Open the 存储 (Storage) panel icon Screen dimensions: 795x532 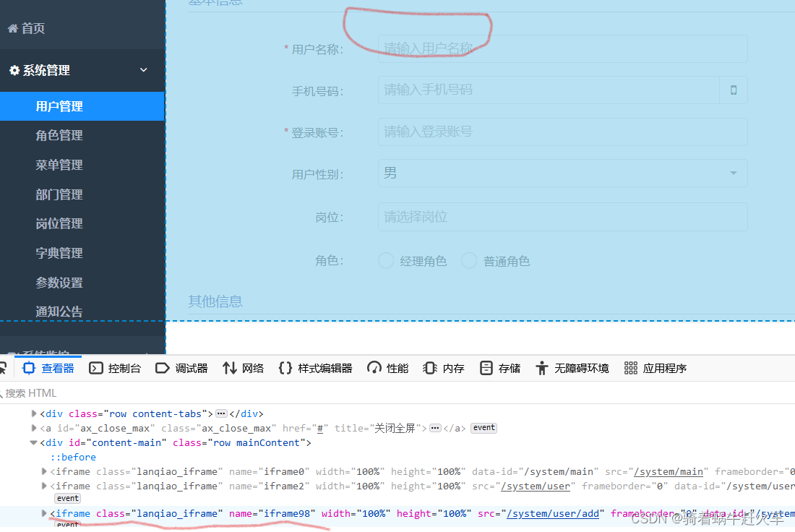486,368
